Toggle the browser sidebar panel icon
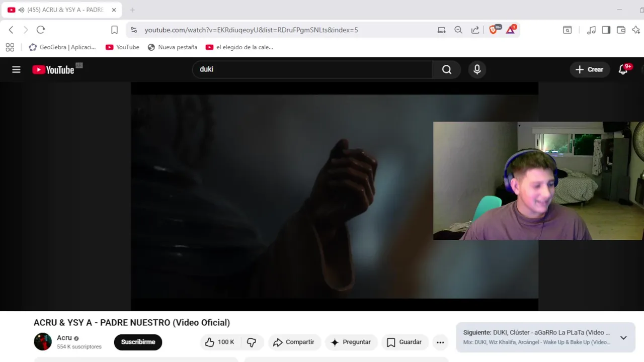The width and height of the screenshot is (644, 362). 606,30
